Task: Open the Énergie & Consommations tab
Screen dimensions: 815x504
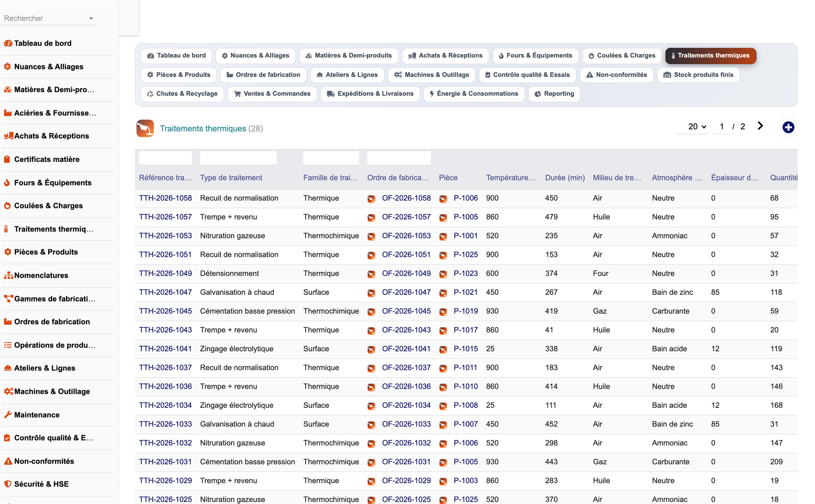Action: point(474,93)
